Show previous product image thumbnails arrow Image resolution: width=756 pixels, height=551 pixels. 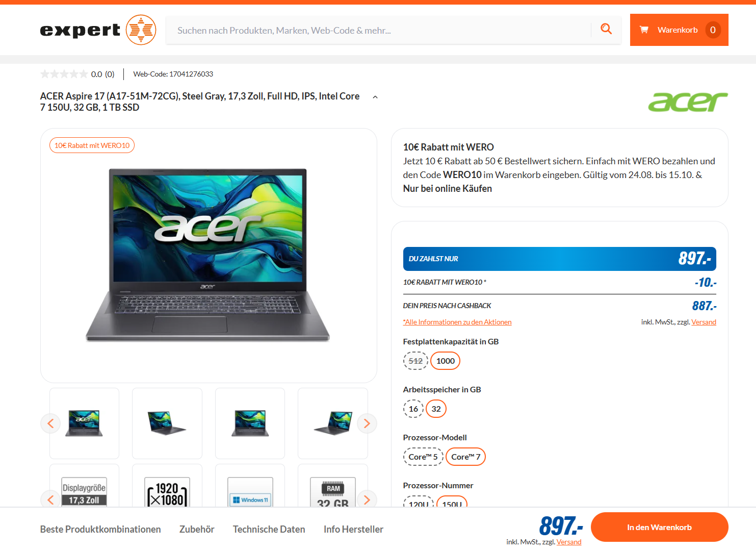tap(50, 423)
